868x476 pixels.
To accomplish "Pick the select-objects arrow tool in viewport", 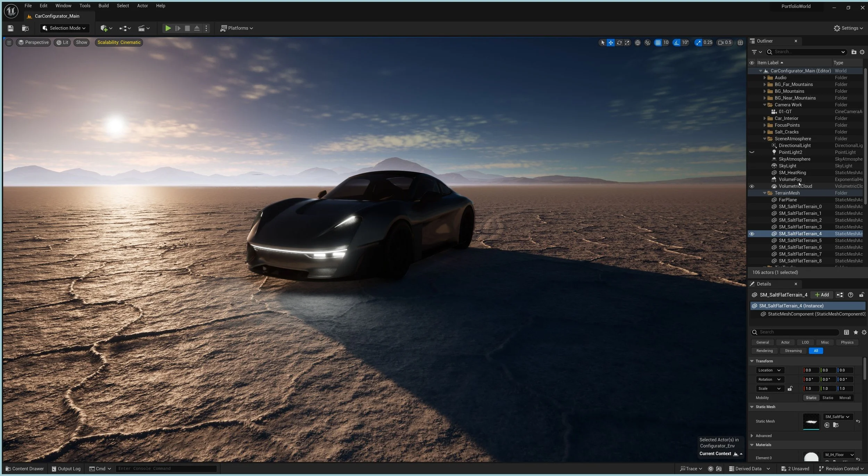I will coord(602,42).
